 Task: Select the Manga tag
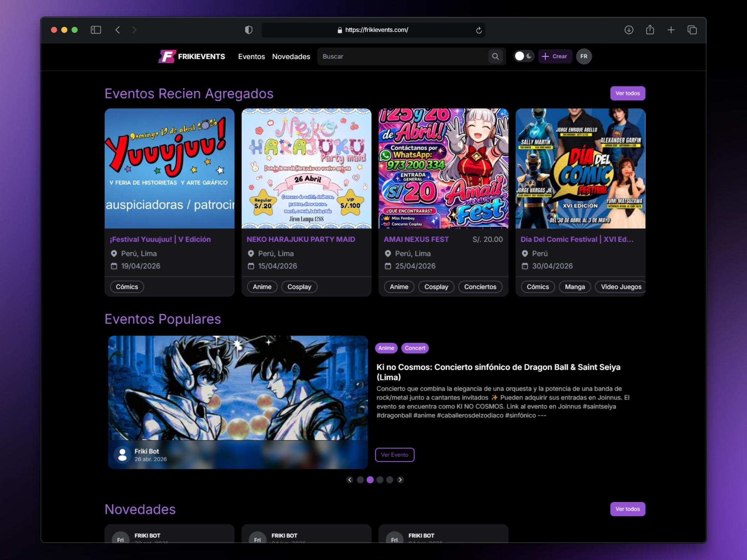pos(575,287)
